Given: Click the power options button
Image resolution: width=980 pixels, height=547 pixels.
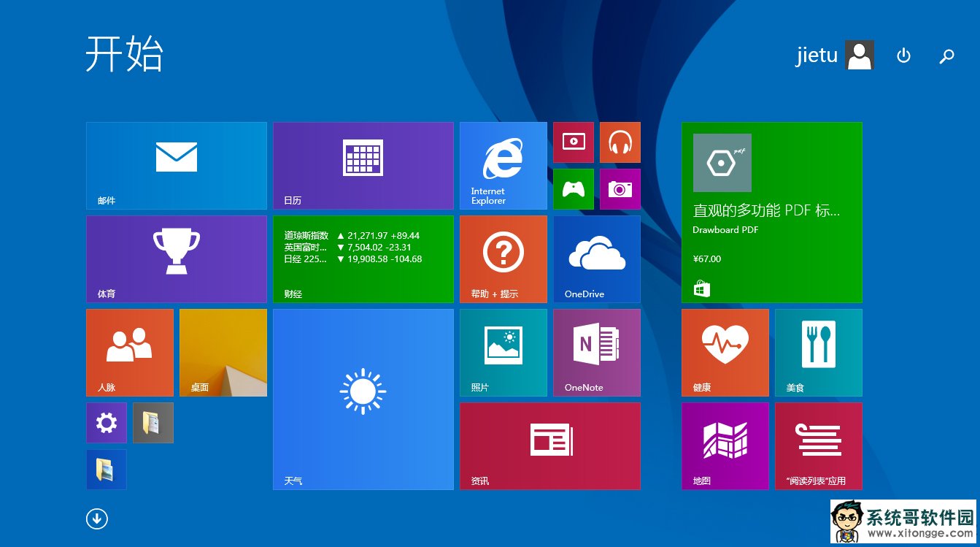Looking at the screenshot, I should click(903, 56).
